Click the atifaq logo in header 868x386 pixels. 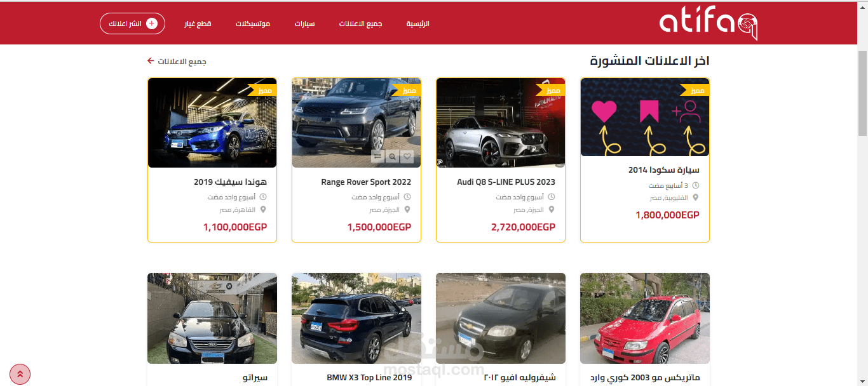coord(709,24)
